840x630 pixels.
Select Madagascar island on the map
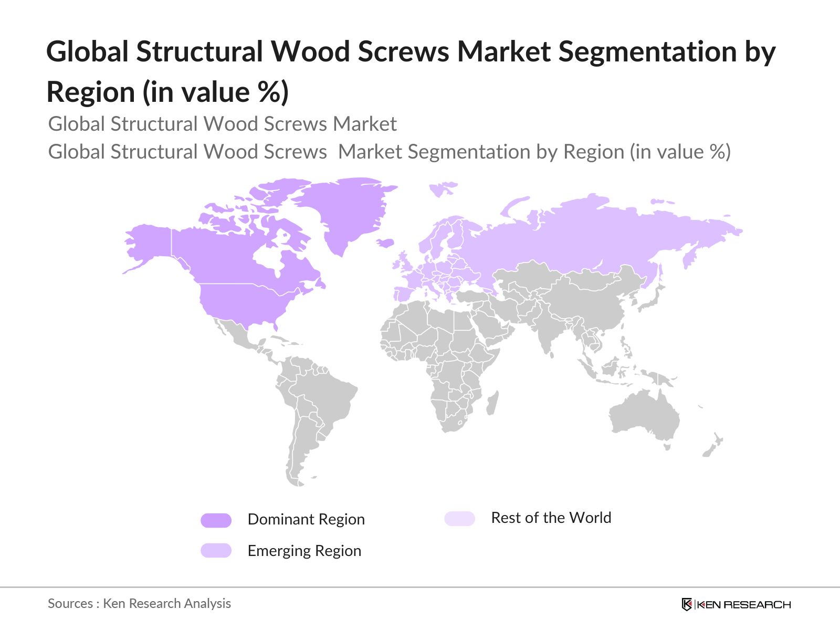tap(492, 403)
